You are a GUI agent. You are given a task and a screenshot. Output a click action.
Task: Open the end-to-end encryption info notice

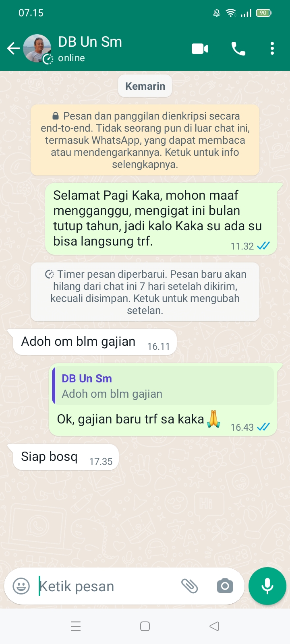[x=145, y=140]
